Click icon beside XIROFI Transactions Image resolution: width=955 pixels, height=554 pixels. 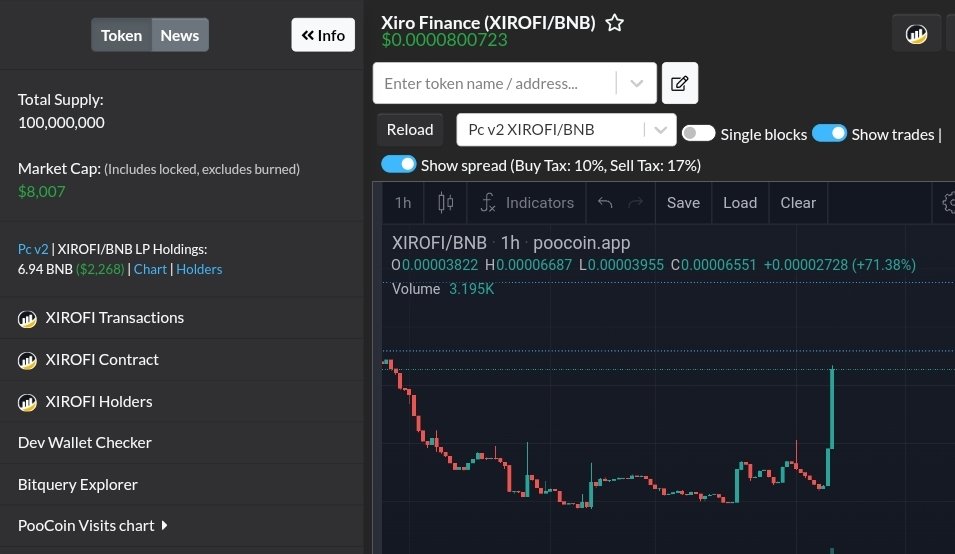(x=27, y=318)
